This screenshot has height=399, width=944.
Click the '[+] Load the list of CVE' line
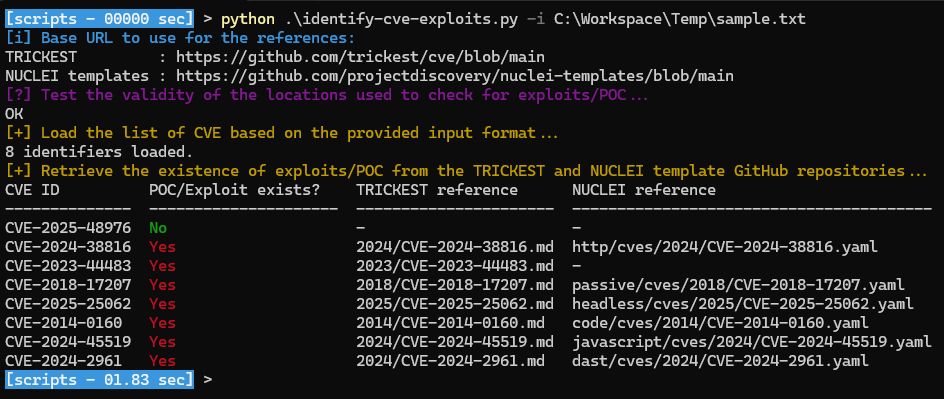click(x=282, y=133)
